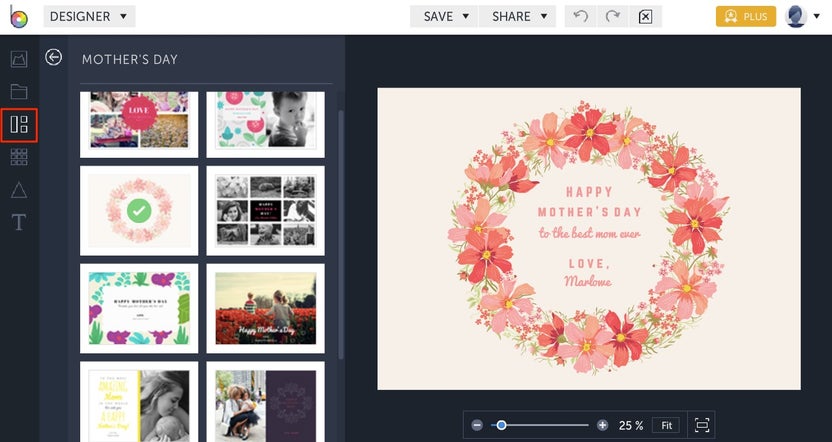The width and height of the screenshot is (832, 442).
Task: Click the PLUS upgrade button
Action: pos(746,16)
